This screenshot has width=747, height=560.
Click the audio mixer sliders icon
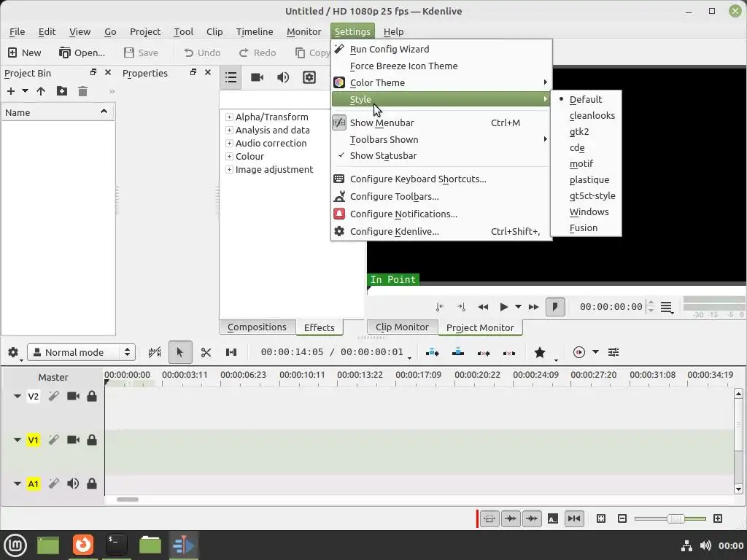(614, 352)
